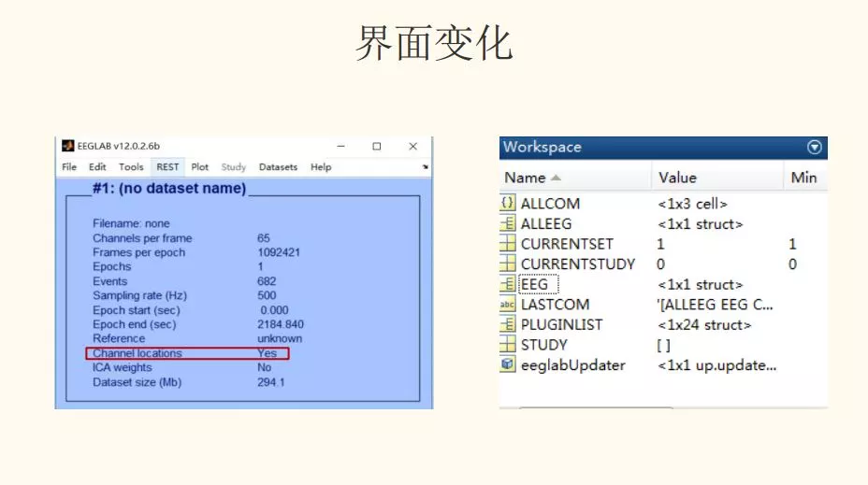Click the LASTCOM string variable icon
The height and width of the screenshot is (485, 868).
click(508, 305)
